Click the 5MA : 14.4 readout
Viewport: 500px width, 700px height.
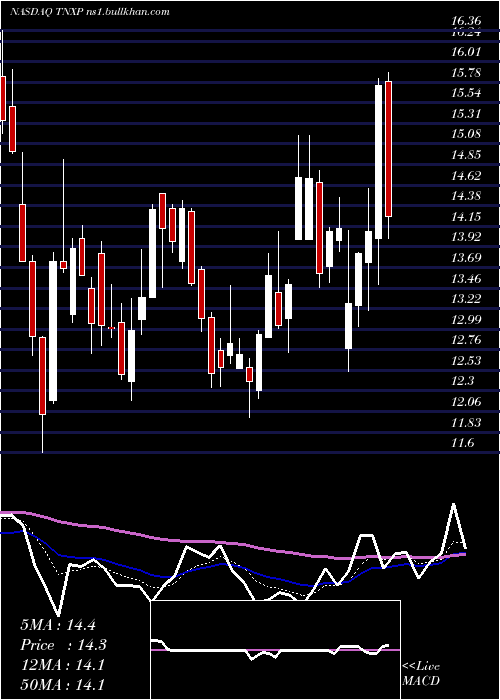(x=58, y=625)
